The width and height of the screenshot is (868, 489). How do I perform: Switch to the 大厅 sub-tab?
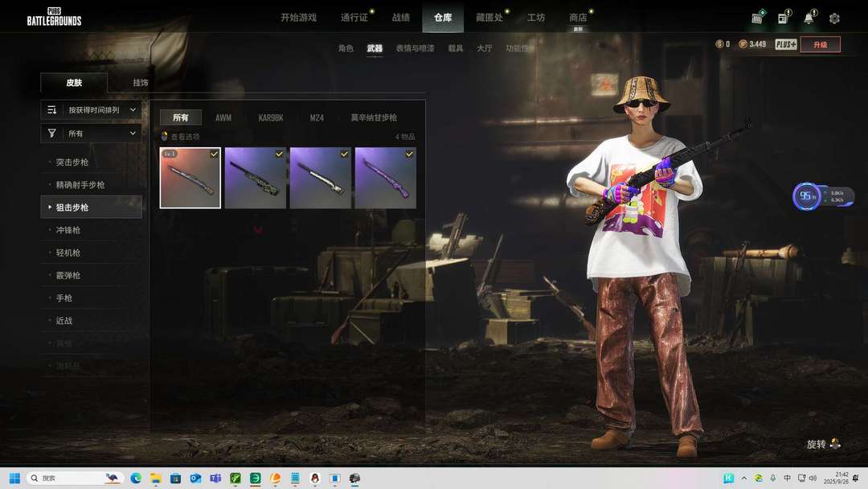pos(485,48)
